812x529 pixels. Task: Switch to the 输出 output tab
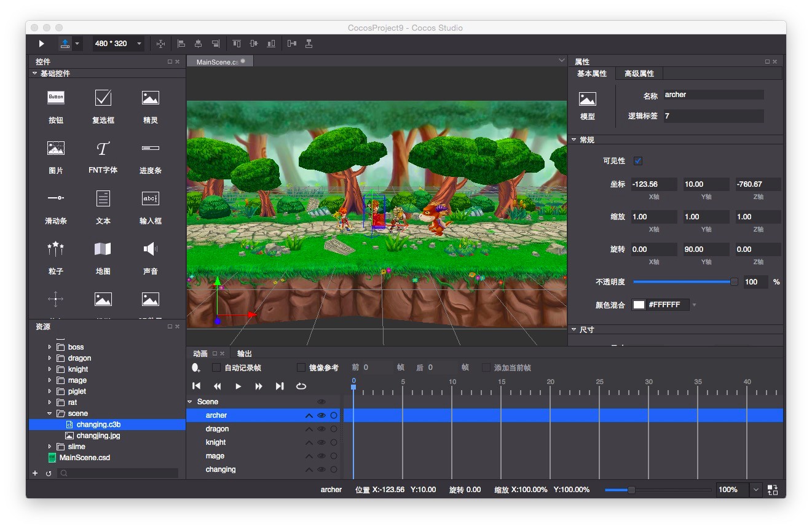[x=245, y=353]
